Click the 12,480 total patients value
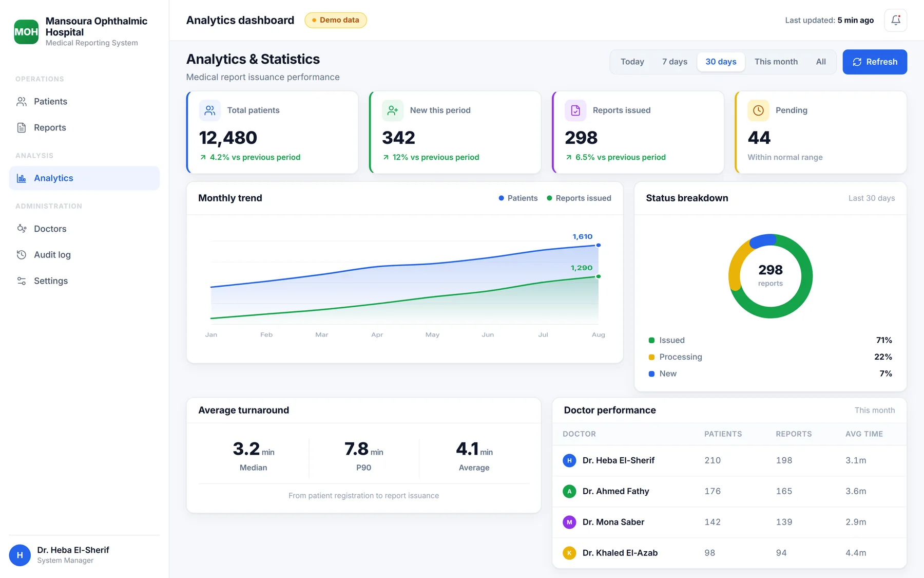The height and width of the screenshot is (578, 924). point(228,138)
